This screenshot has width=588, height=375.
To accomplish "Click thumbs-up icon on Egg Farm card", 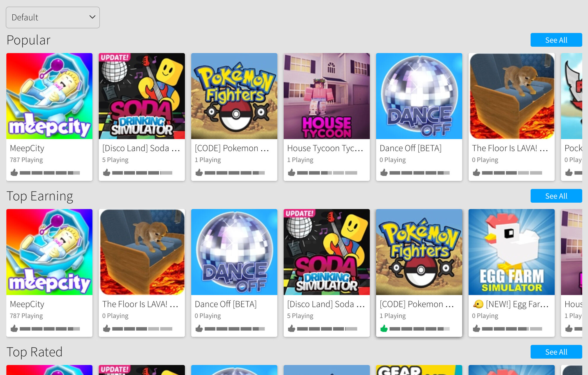I will pyautogui.click(x=477, y=328).
